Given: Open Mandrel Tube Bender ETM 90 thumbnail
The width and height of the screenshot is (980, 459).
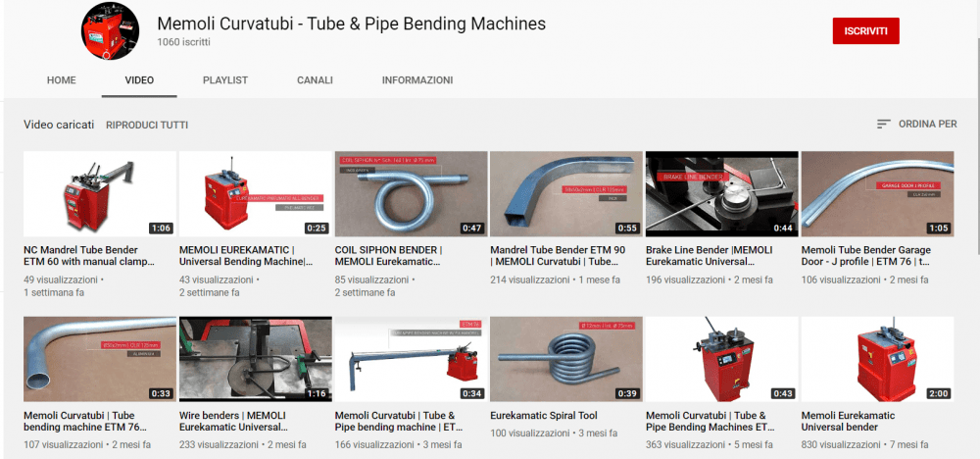Looking at the screenshot, I should [x=566, y=194].
